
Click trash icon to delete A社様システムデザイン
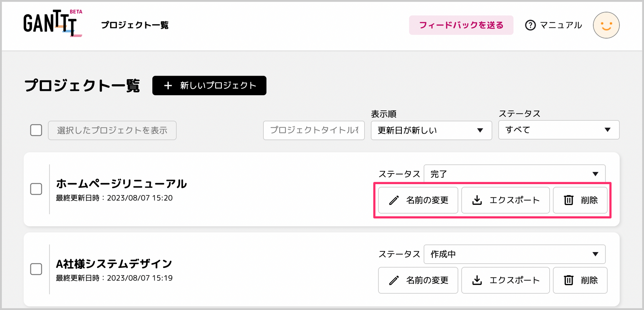(569, 280)
